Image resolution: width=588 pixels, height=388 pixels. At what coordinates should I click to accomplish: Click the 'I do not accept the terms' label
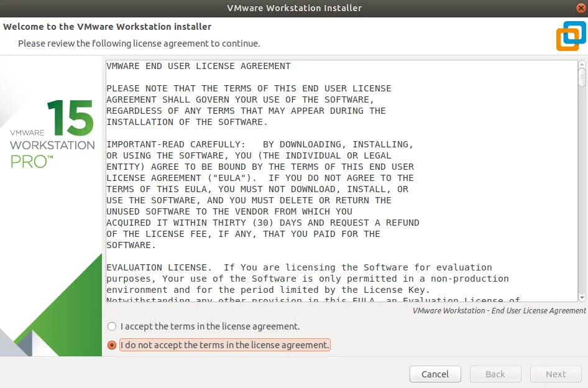(x=224, y=345)
